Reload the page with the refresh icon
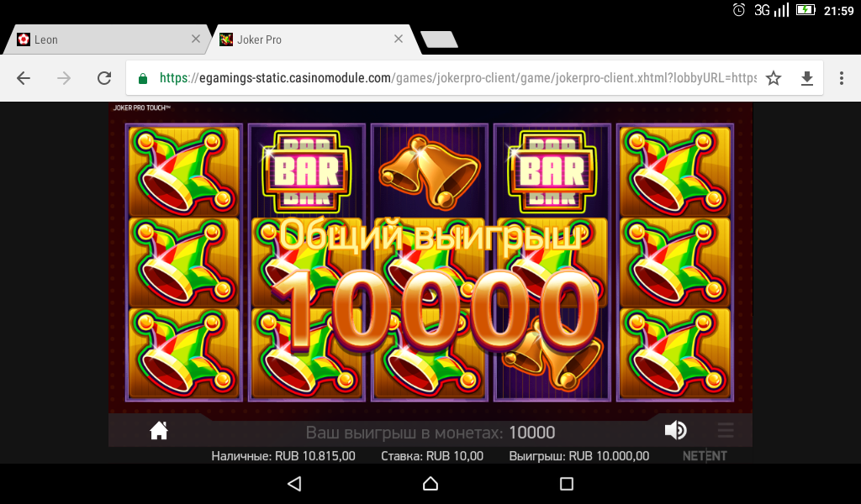861x504 pixels. 104,78
